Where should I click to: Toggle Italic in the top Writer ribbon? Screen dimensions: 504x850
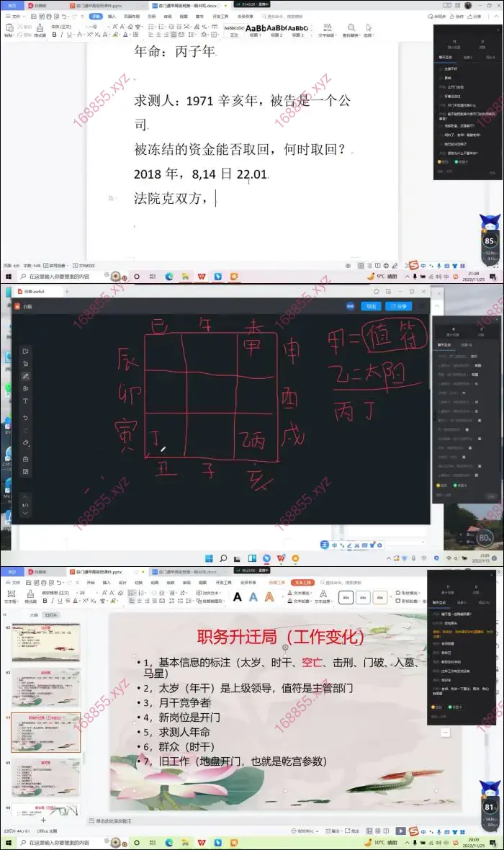click(x=61, y=35)
